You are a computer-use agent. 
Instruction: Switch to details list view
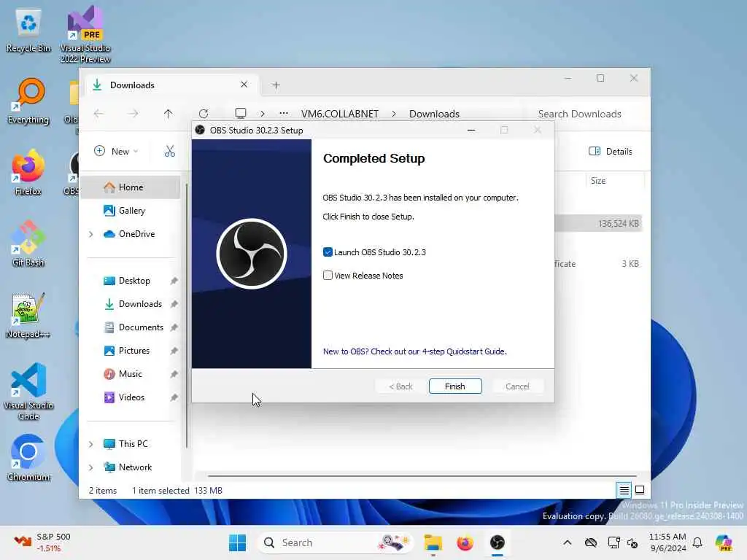coord(624,490)
